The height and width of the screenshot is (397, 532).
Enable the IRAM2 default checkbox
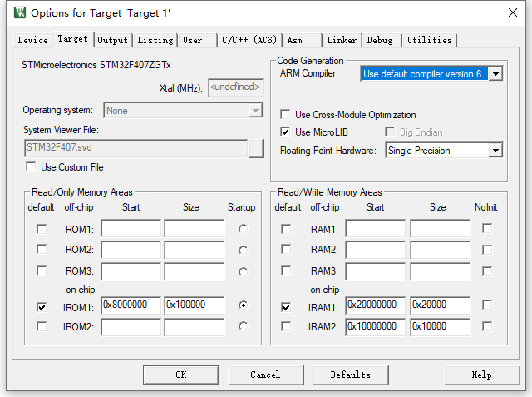point(287,326)
